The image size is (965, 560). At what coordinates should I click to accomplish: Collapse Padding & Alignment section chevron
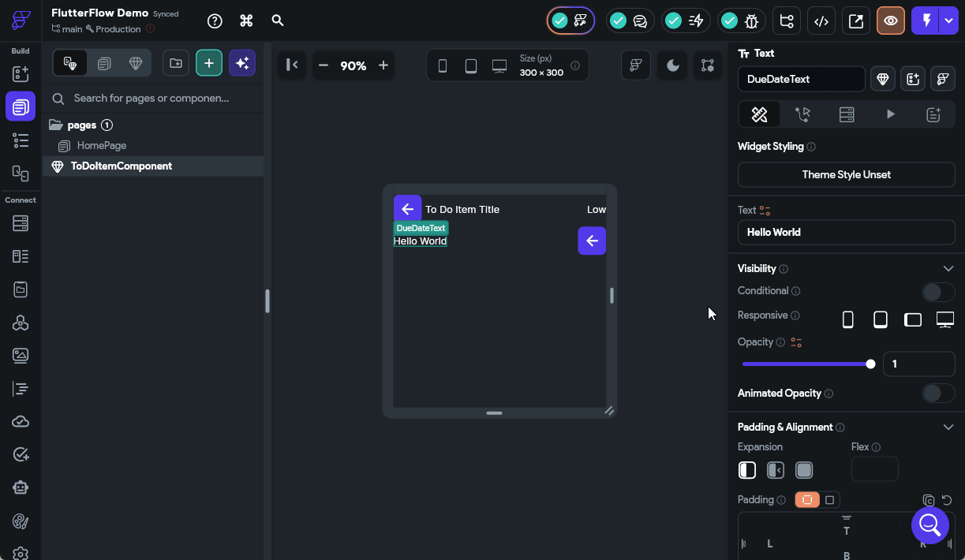[948, 427]
